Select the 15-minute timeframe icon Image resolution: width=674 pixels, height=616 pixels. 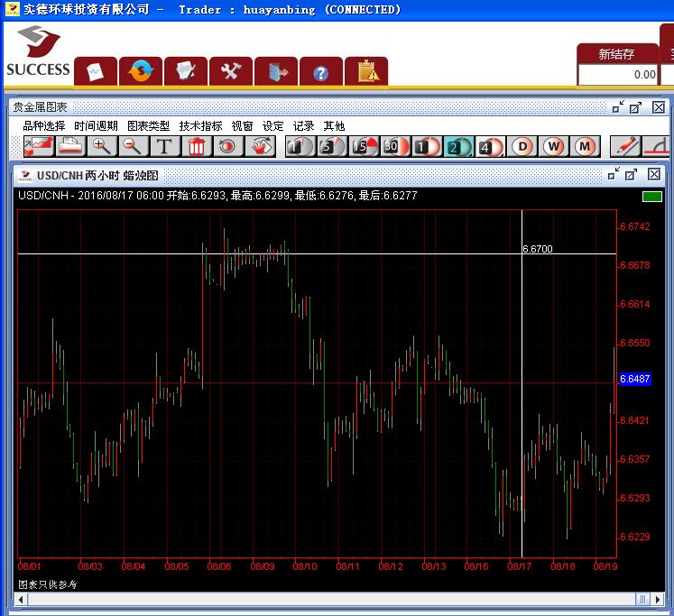pyautogui.click(x=364, y=147)
